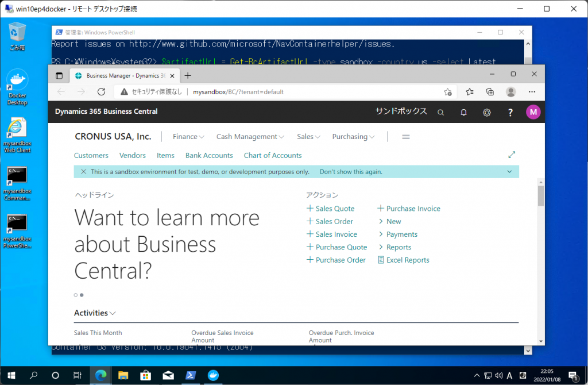588x385 pixels.
Task: Open Edge collections
Action: point(490,92)
